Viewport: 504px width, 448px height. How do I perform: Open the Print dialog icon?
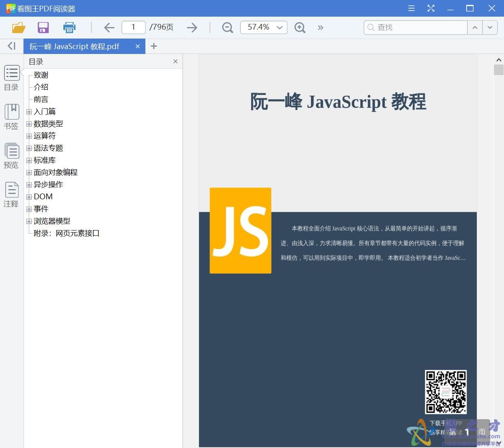[x=69, y=27]
